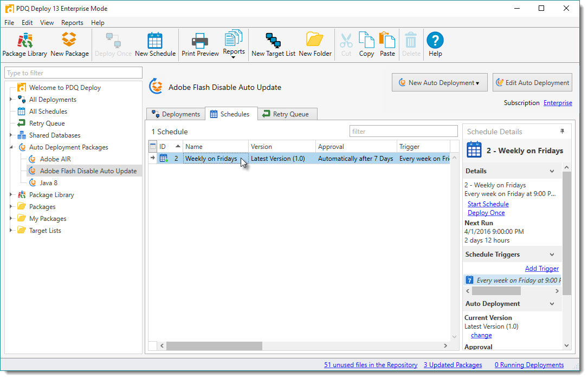This screenshot has height=379, width=588.
Task: Open the Reports toolbar dropdown
Action: (234, 46)
